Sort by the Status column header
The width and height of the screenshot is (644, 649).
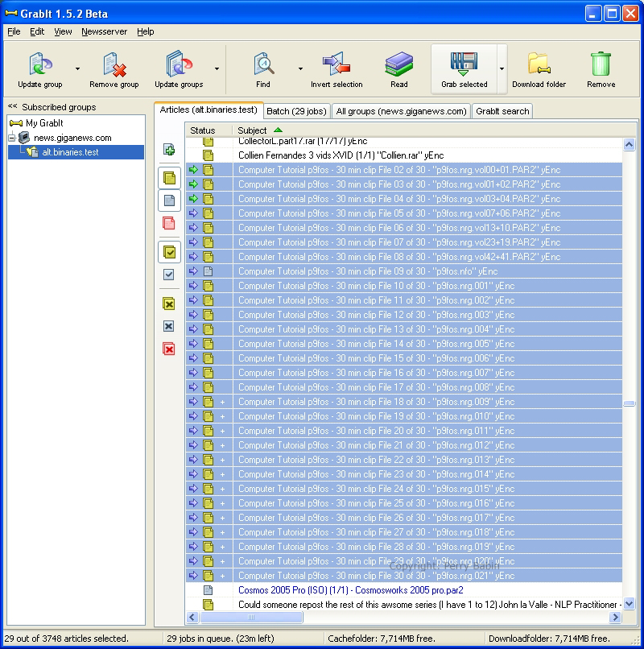(x=208, y=130)
